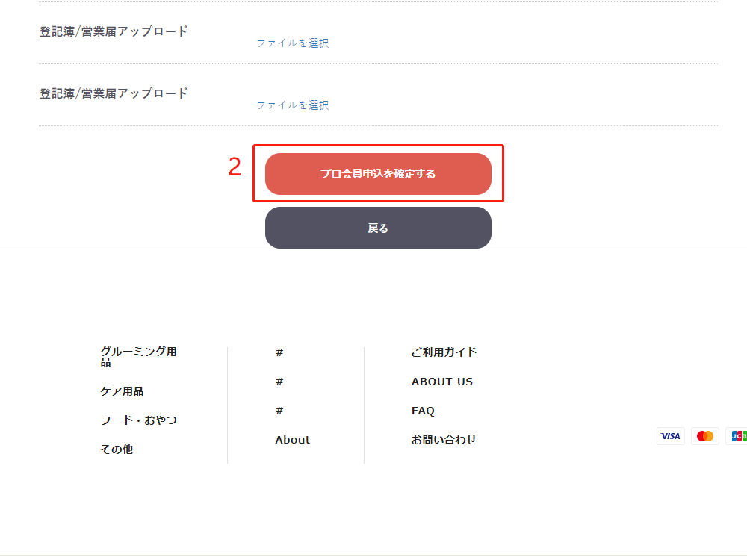Click the topmost # footer link
This screenshot has height=560, width=747.
pyautogui.click(x=279, y=352)
